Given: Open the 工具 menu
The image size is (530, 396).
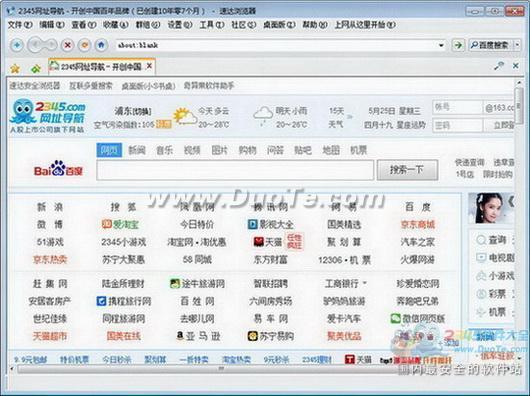Looking at the screenshot, I should pyautogui.click(x=212, y=25).
